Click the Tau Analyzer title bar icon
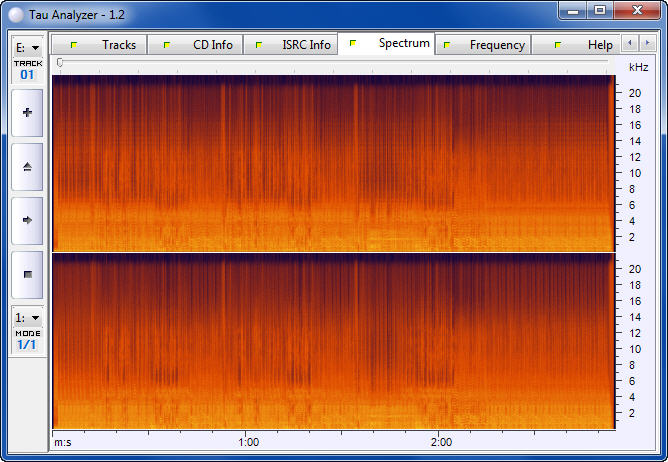This screenshot has width=668, height=462. click(x=16, y=12)
